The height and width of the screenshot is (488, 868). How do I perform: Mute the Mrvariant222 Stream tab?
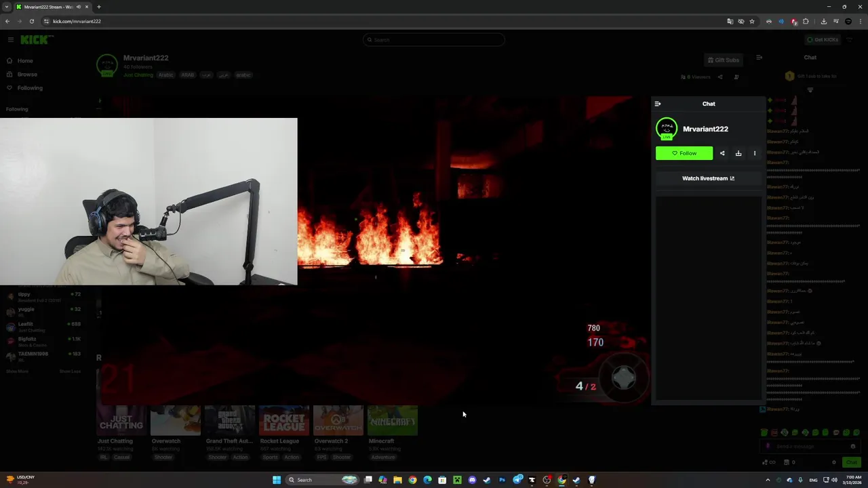click(79, 7)
